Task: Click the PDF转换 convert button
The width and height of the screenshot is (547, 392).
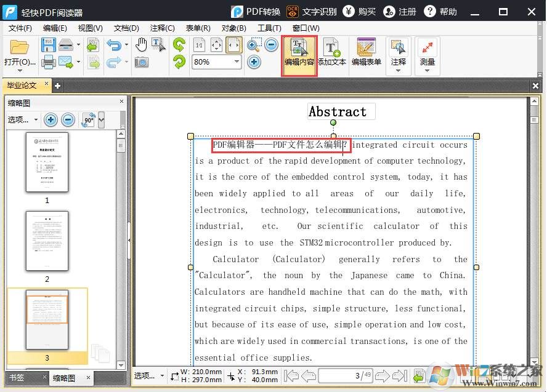Action: pyautogui.click(x=256, y=12)
